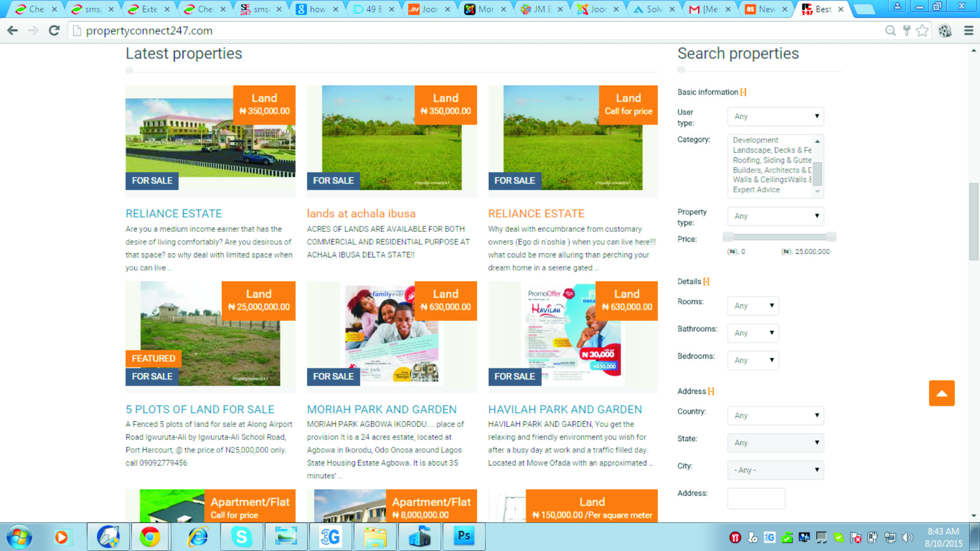Click the browser back arrow
The image size is (980, 551).
point(13,31)
